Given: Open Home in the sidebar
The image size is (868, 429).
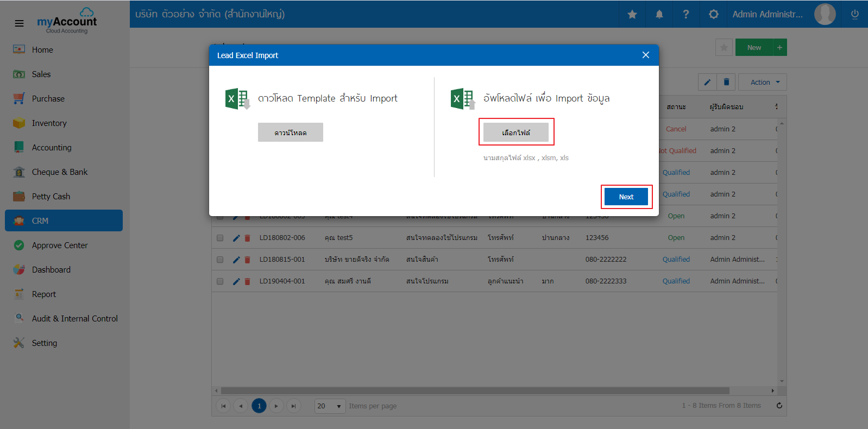Looking at the screenshot, I should click(64, 49).
